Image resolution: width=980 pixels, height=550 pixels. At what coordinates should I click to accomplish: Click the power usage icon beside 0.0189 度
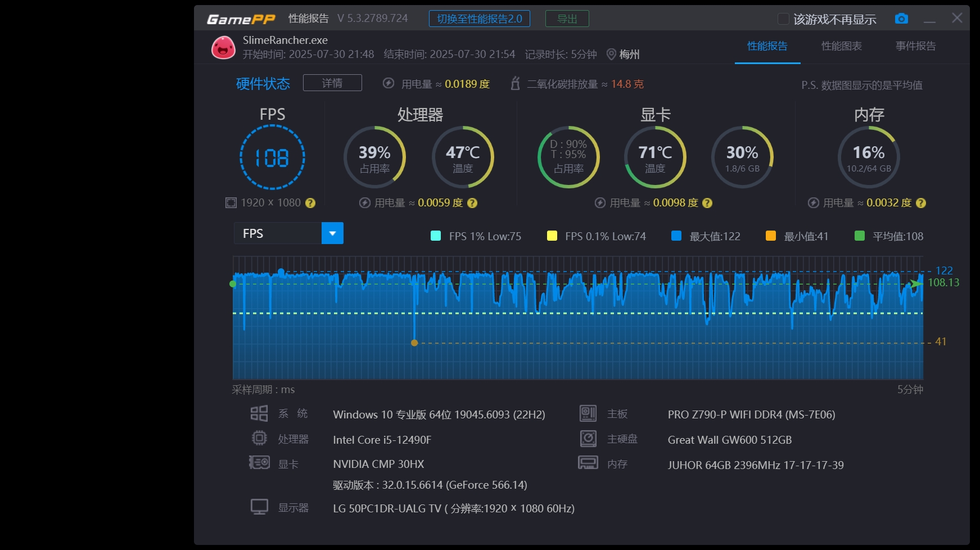click(389, 83)
